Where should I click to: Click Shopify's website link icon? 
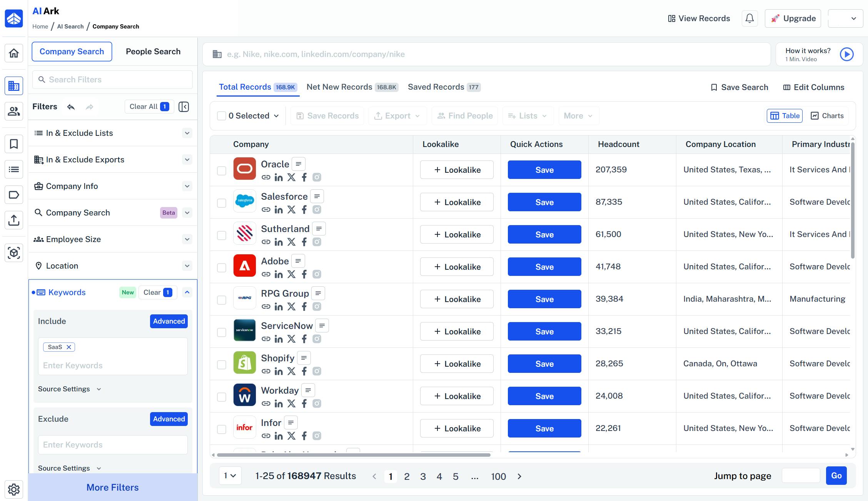pyautogui.click(x=266, y=371)
